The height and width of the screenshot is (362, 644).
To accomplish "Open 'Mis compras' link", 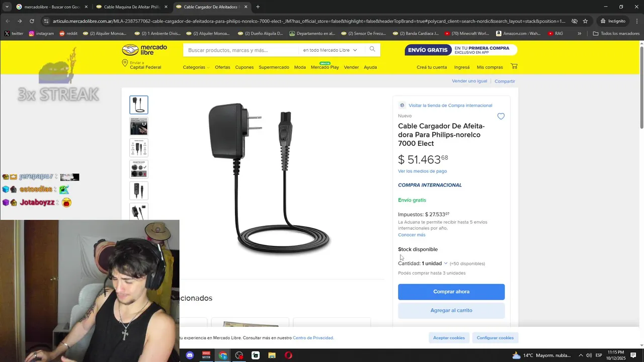I will (490, 67).
